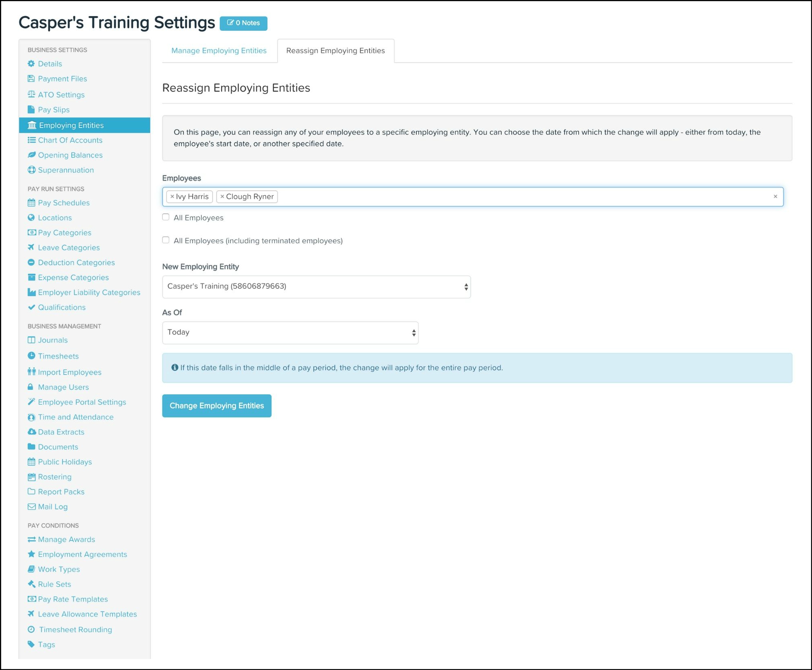Click the tag icon beside Tags

[x=31, y=644]
